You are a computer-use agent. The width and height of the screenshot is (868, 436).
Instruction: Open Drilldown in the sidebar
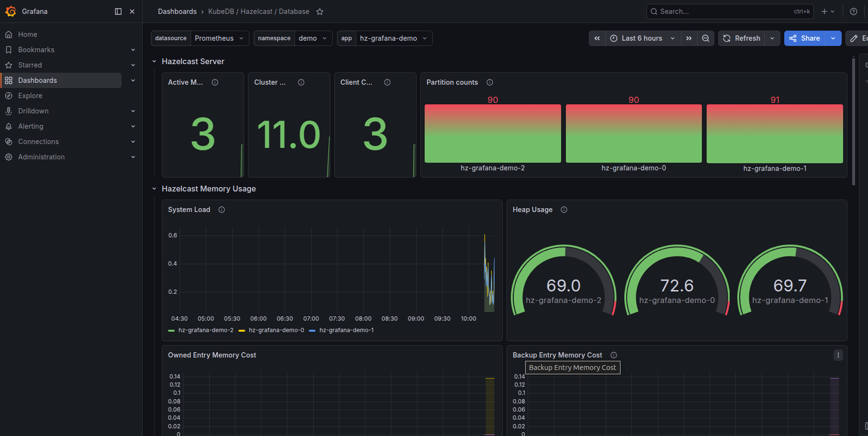tap(34, 111)
